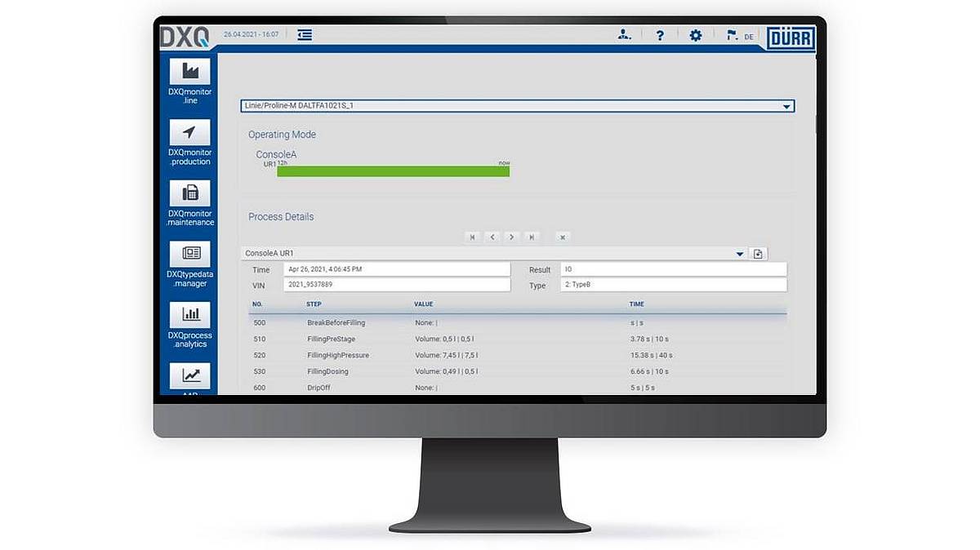Click the Time field value
Screen dimensions: 980x550
(x=396, y=269)
